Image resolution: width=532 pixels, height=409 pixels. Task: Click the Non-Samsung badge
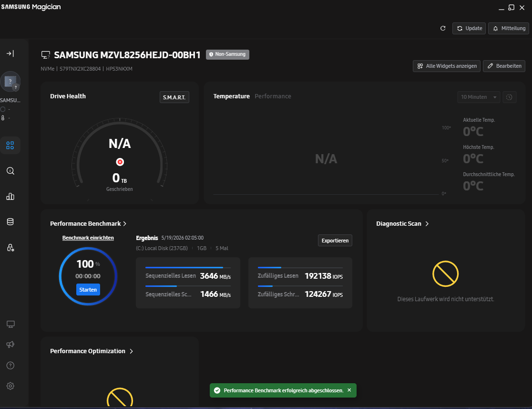click(227, 54)
